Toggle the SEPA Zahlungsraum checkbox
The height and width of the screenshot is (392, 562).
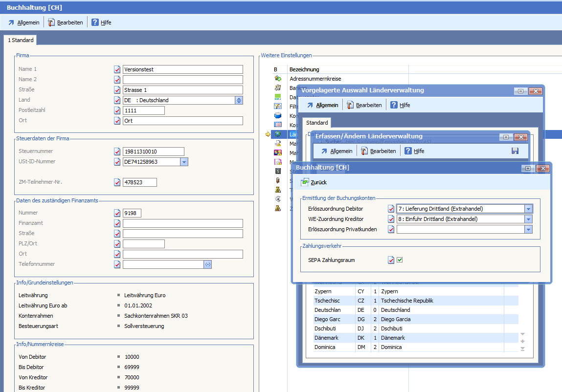pos(400,261)
